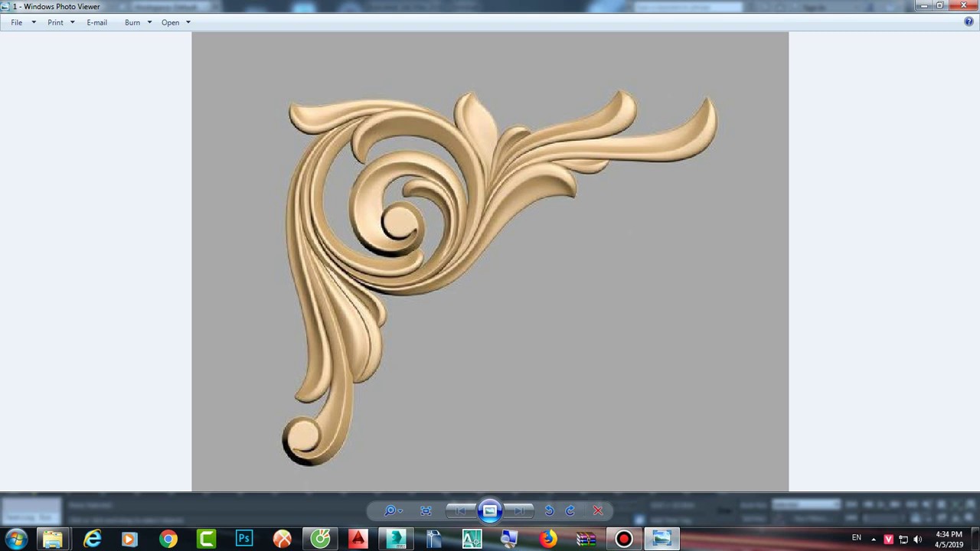
Task: Go to the previous photo
Action: (x=460, y=510)
